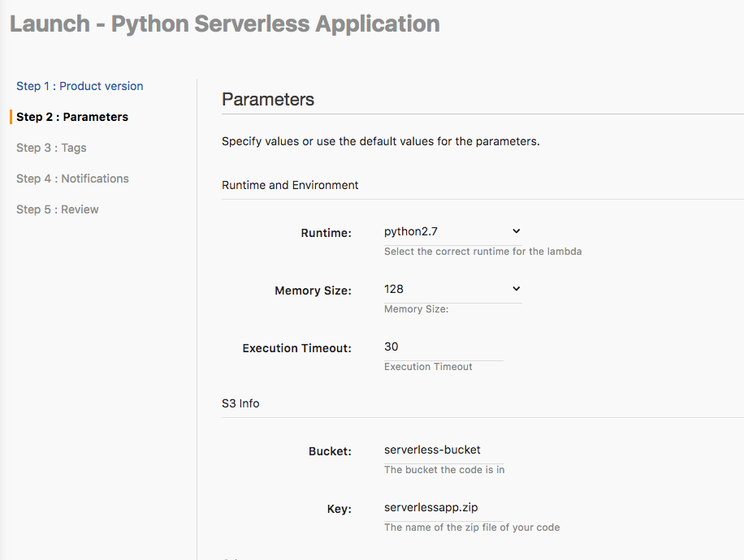Click the Parameters section heading
Image resolution: width=744 pixels, height=560 pixels.
(268, 100)
